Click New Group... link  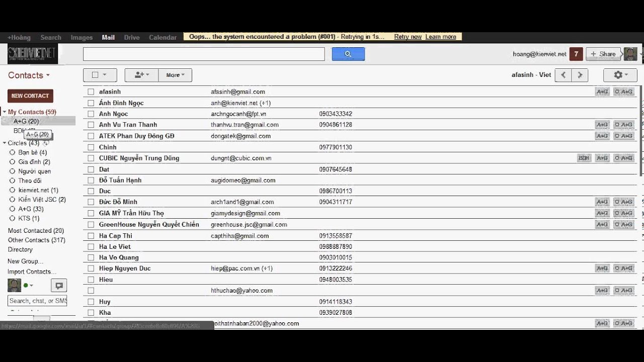(25, 261)
